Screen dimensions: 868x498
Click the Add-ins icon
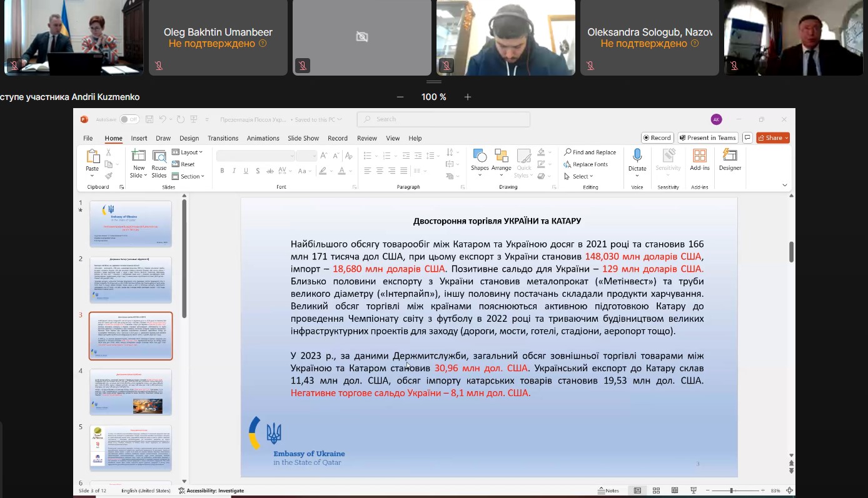click(700, 156)
